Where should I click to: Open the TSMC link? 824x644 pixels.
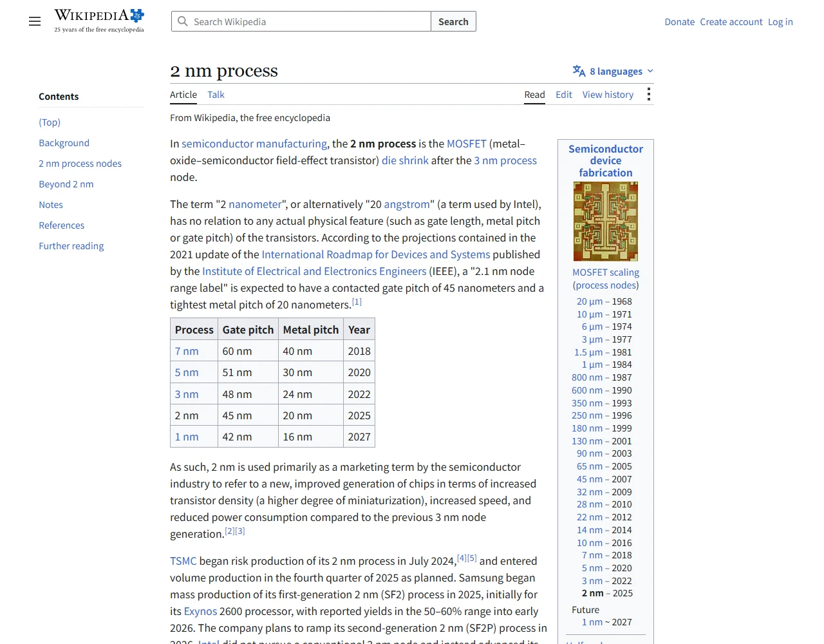tap(183, 561)
